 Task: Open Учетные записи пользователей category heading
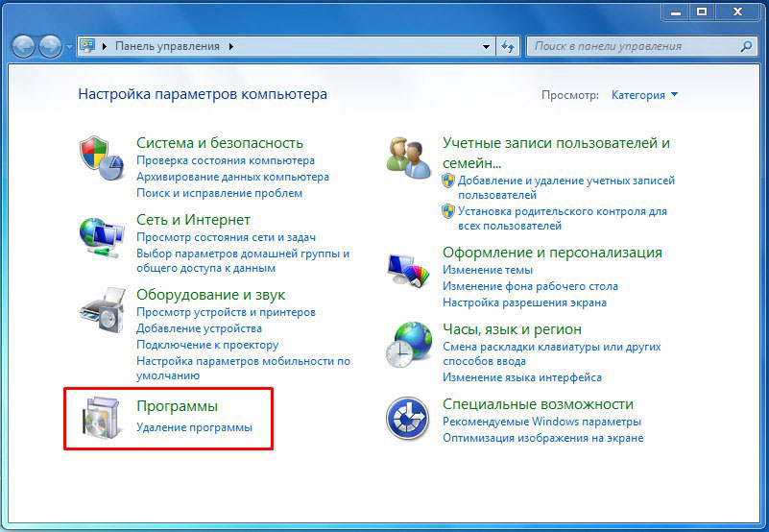556,153
